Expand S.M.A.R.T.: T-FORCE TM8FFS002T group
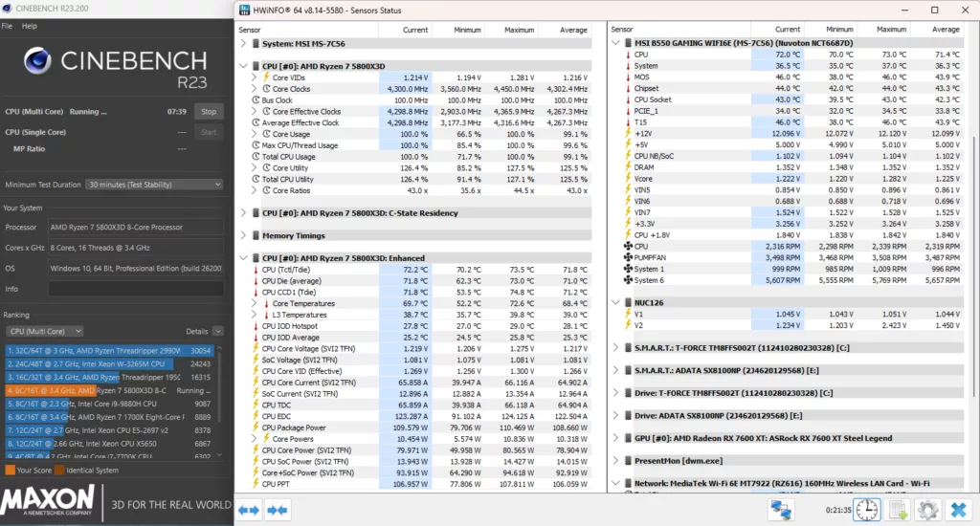The width and height of the screenshot is (980, 526). coord(615,348)
